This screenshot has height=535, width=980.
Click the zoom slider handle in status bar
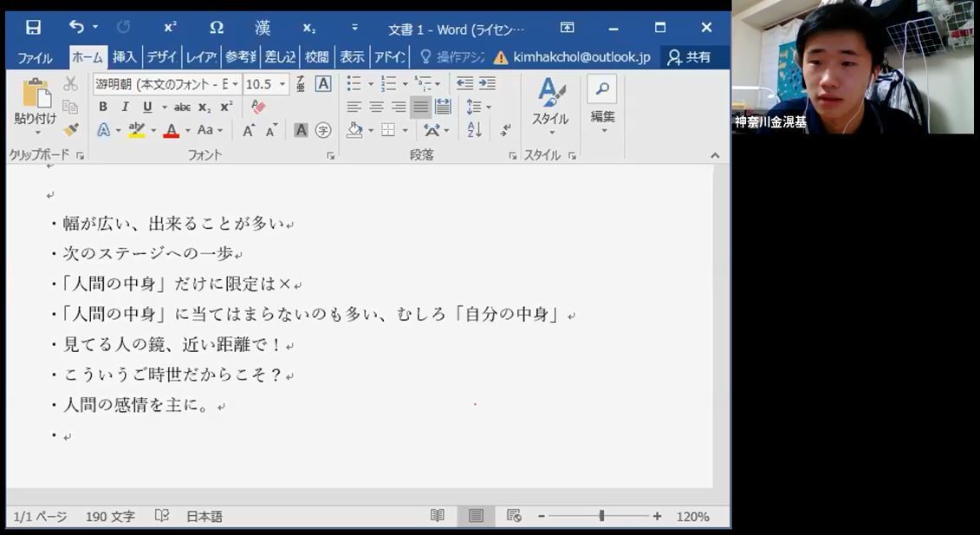point(601,516)
